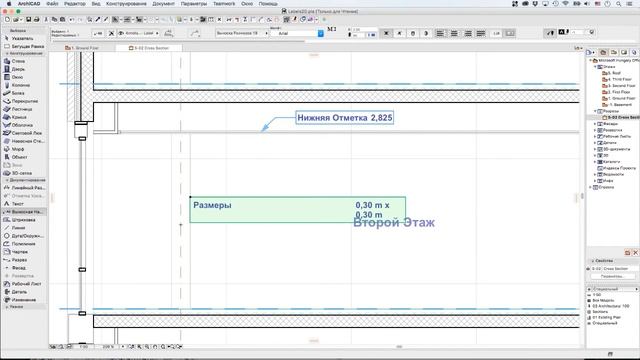The width and height of the screenshot is (640, 360).
Task: Select the 5. Roof story in navigator
Action: (611, 73)
